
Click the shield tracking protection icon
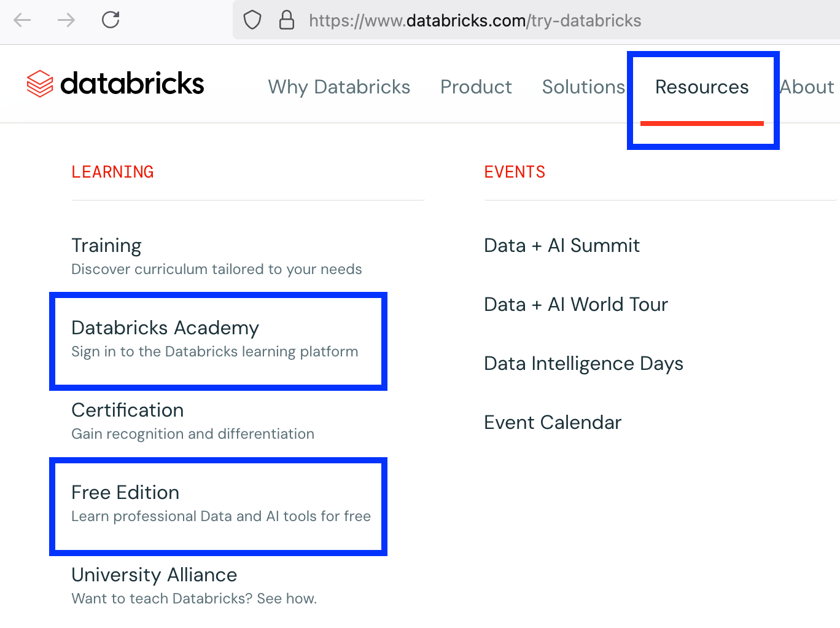tap(252, 20)
